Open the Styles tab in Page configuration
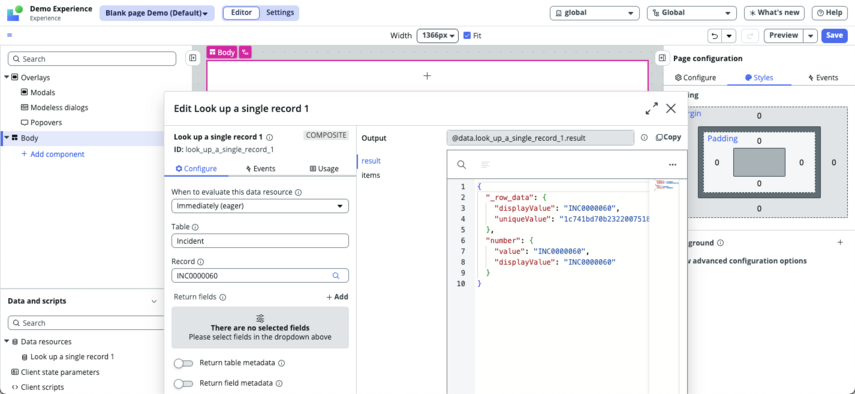Image resolution: width=855 pixels, height=394 pixels. pyautogui.click(x=759, y=77)
